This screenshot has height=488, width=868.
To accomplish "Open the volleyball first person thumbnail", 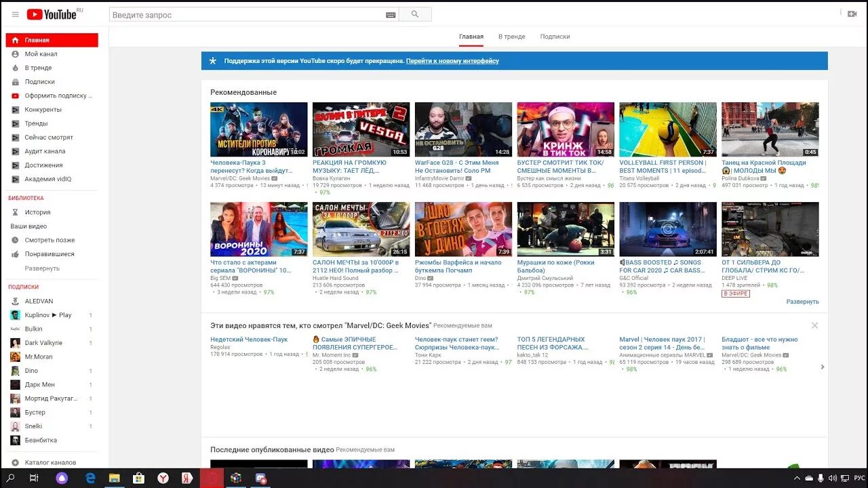I will (x=668, y=129).
